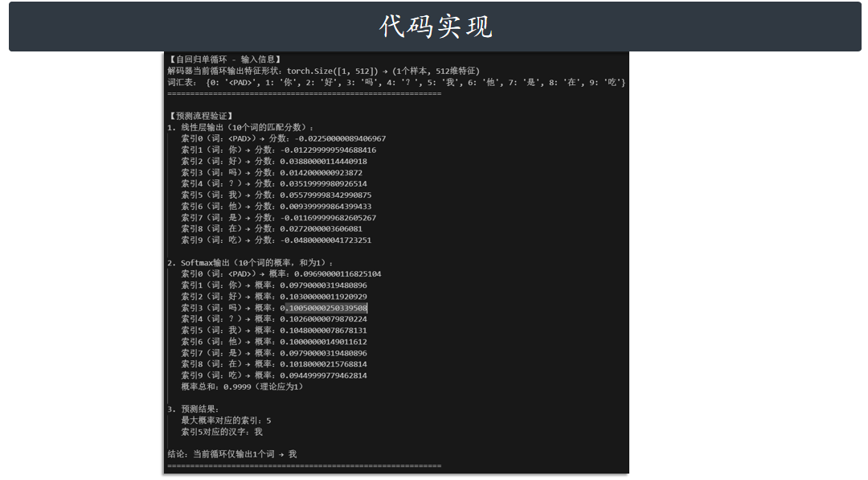
Task: Click the dashed separator line below 词汇表
Action: coord(304,92)
